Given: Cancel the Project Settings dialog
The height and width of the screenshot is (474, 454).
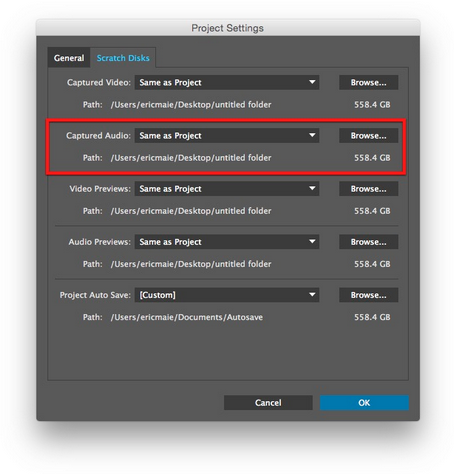Looking at the screenshot, I should click(268, 403).
